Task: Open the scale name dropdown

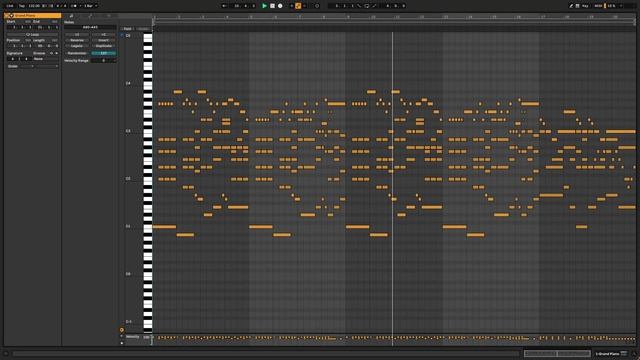Action: coord(47,66)
